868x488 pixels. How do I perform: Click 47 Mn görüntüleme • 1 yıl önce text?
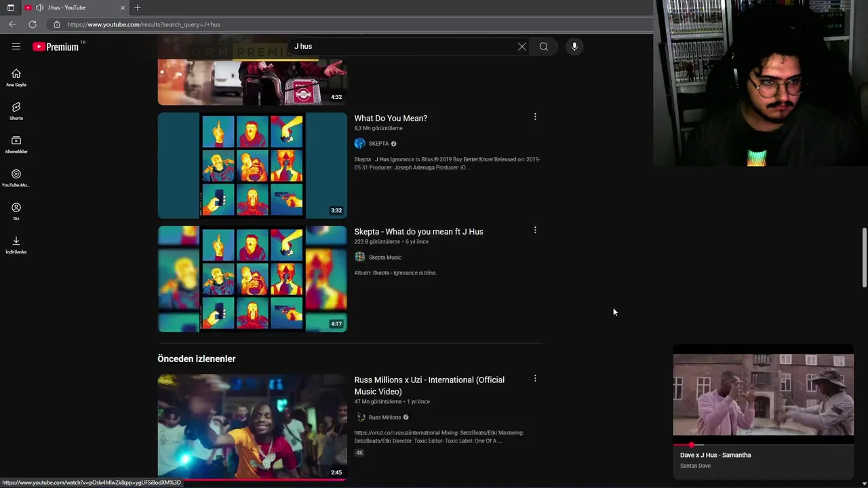tap(392, 401)
